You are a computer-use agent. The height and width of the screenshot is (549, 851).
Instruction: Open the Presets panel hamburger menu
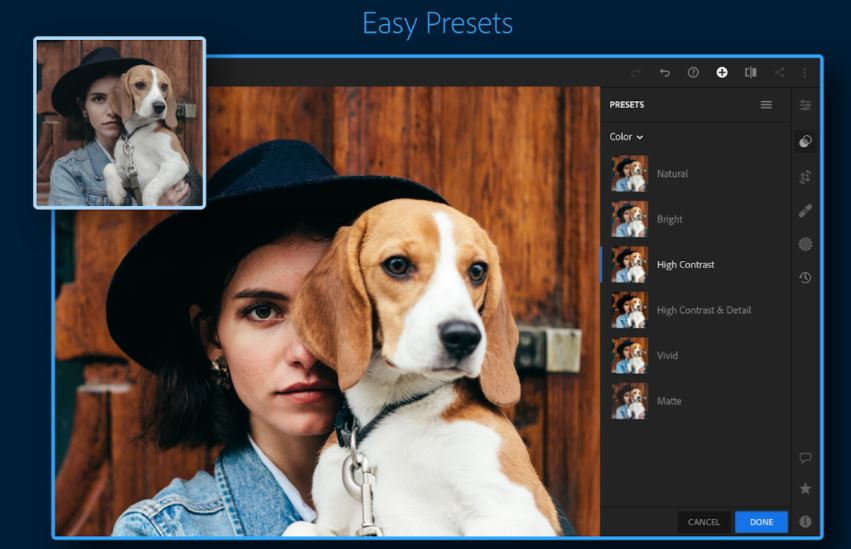coord(766,105)
